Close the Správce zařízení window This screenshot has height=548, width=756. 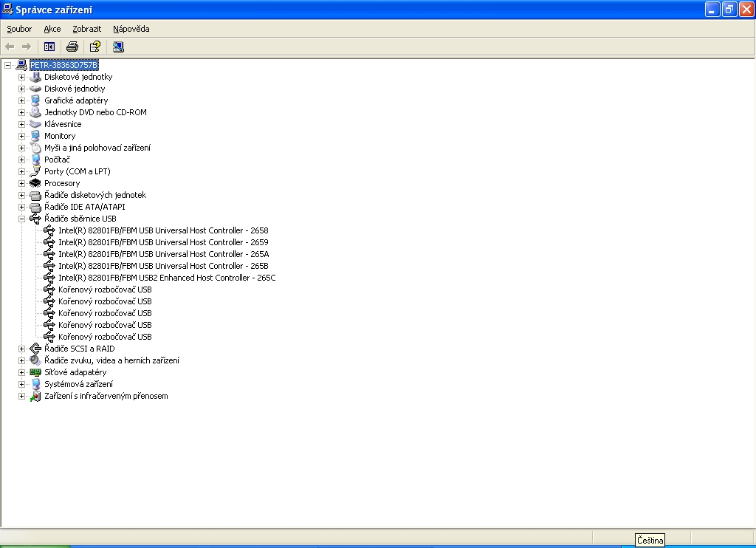pos(746,9)
